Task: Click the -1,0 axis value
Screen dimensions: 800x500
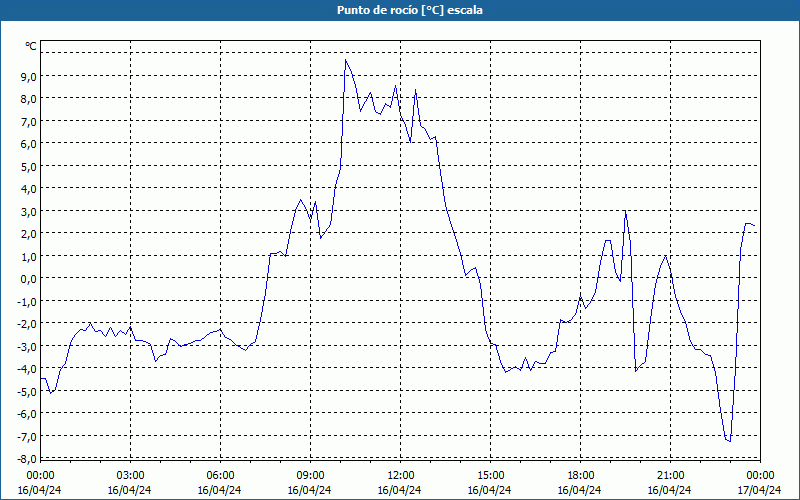Action: click(x=27, y=301)
